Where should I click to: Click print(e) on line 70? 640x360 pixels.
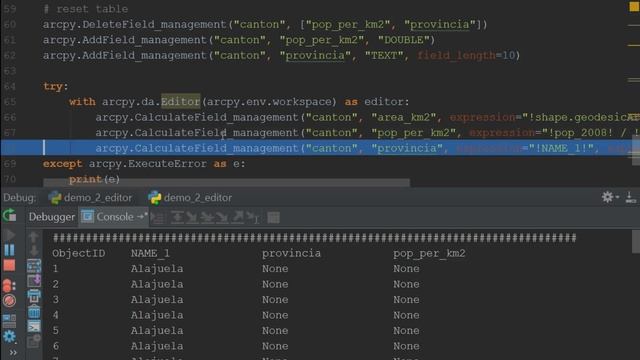tap(94, 179)
